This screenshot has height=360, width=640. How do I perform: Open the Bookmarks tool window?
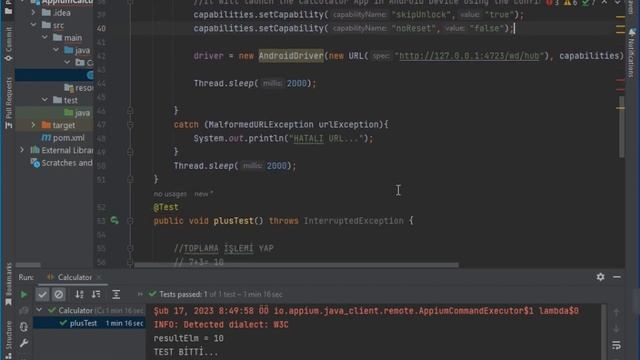click(8, 284)
